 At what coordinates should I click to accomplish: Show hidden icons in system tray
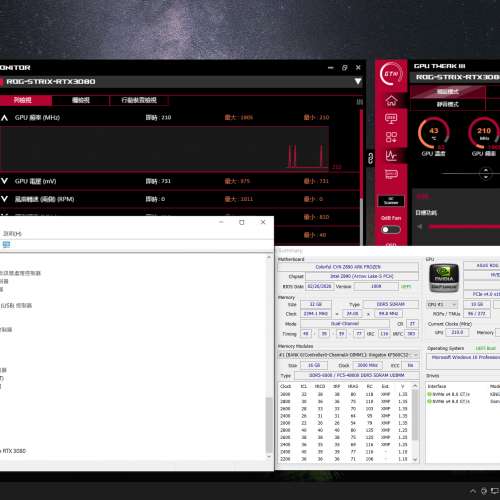point(473,491)
